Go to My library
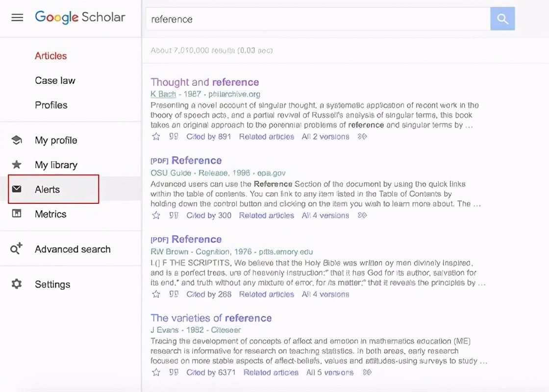The height and width of the screenshot is (392, 549). click(56, 165)
